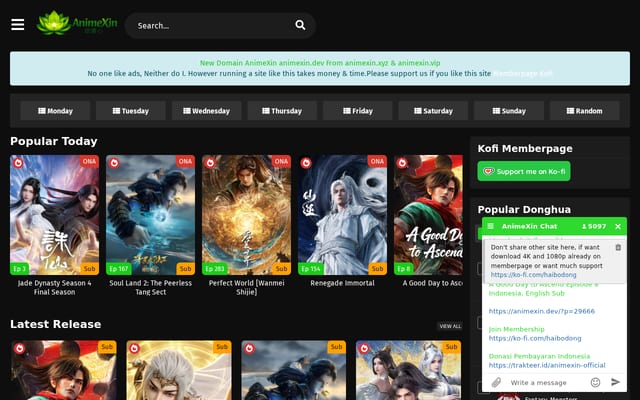The image size is (640, 400).
Task: Open the Monday schedule tab
Action: (55, 111)
